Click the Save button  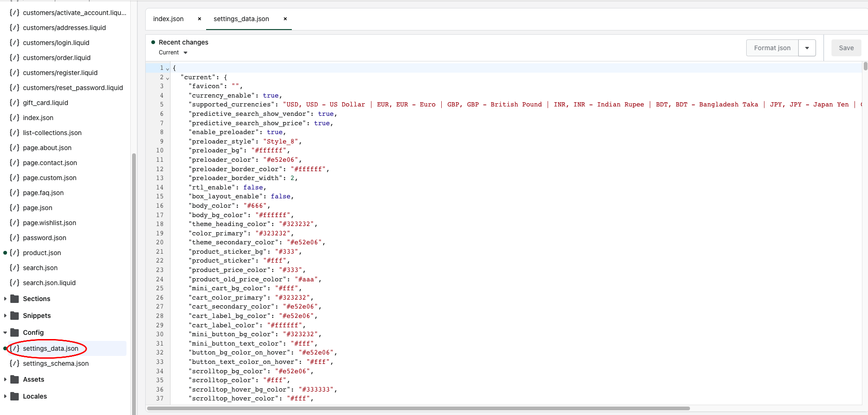point(846,48)
